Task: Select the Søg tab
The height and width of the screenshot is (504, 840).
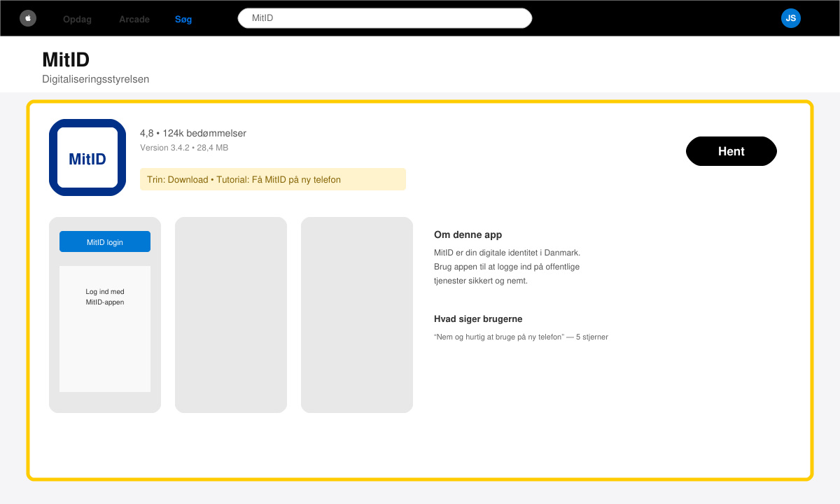Action: [x=183, y=19]
